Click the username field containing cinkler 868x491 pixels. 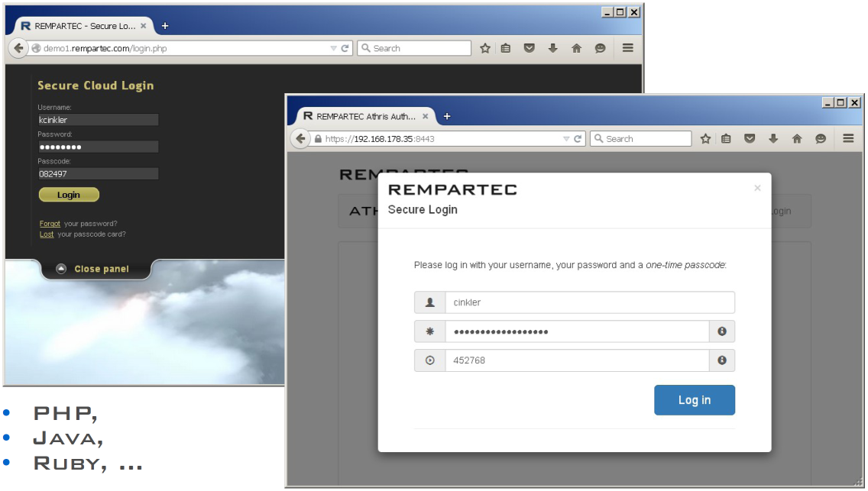[x=590, y=302]
